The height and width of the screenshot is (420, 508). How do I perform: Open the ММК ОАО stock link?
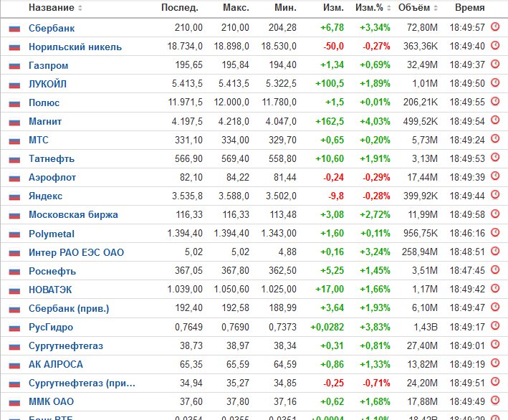51,401
